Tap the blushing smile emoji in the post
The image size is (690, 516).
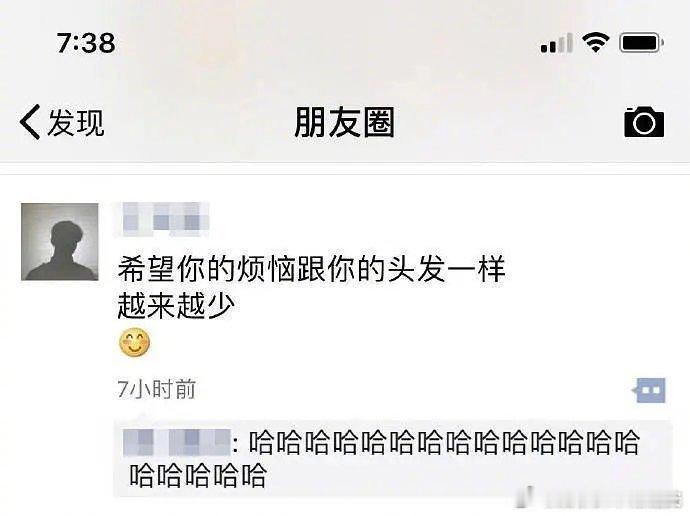(x=135, y=342)
